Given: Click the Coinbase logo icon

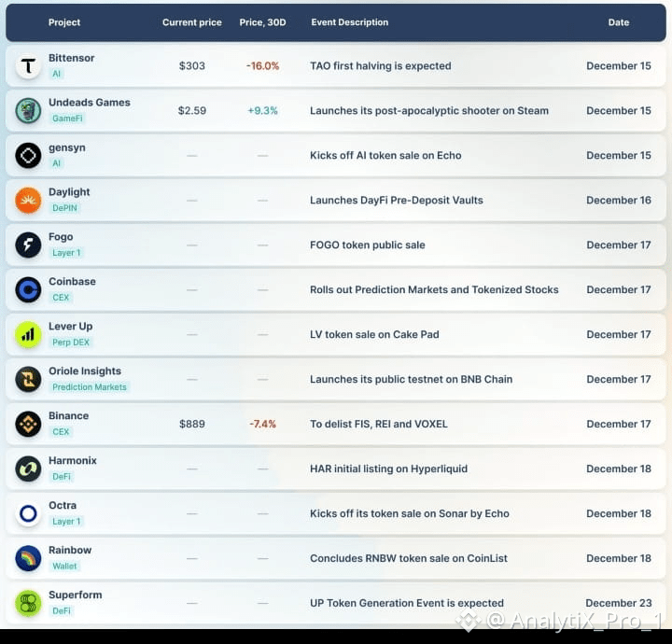Looking at the screenshot, I should (x=28, y=289).
